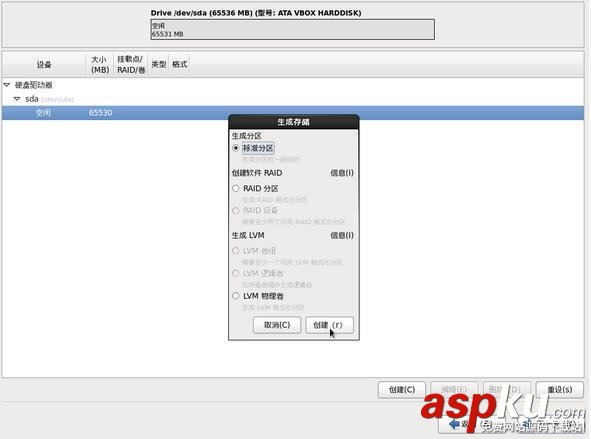The width and height of the screenshot is (591, 439).
Task: Click the 大小 (MB) column header
Action: click(100, 64)
